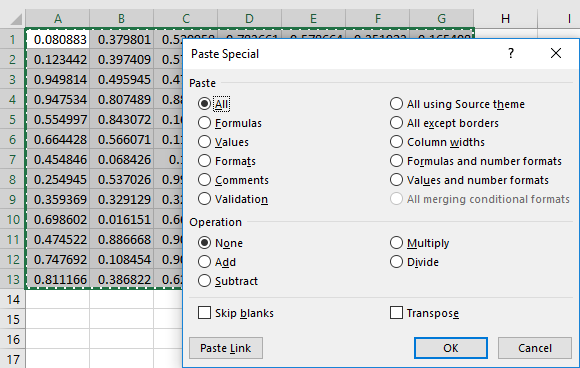Select the All paste radio option
Image resolution: width=580 pixels, height=368 pixels.
point(205,104)
